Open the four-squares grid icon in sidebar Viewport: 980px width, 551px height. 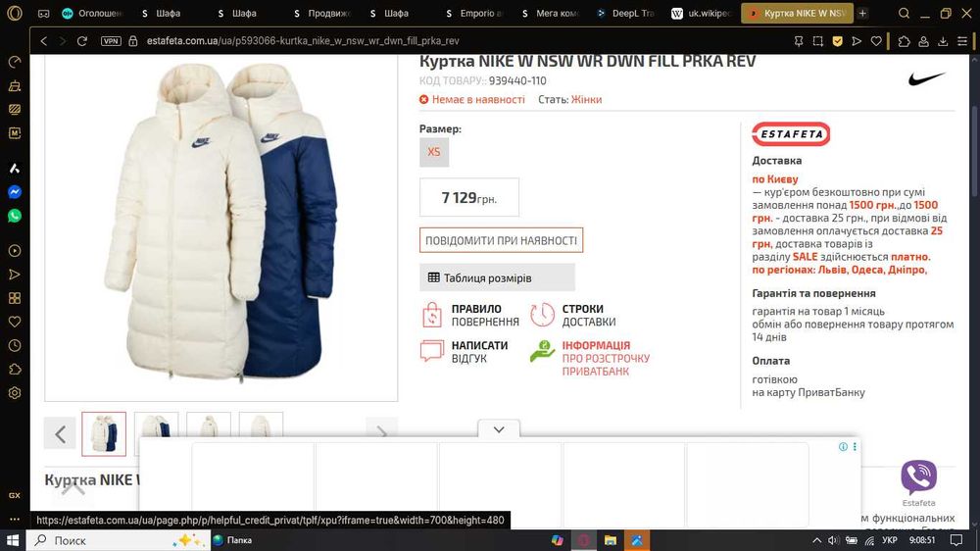pos(15,298)
